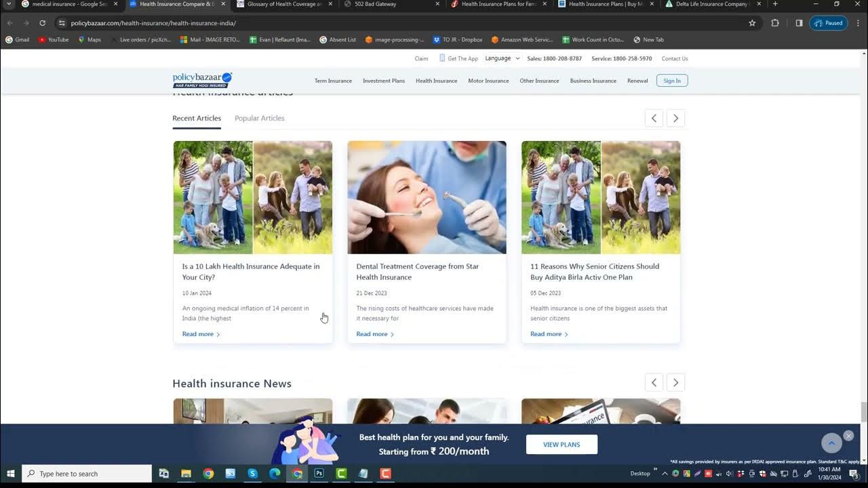Bookmark this page with the star icon
This screenshot has width=868, height=488.
[752, 23]
